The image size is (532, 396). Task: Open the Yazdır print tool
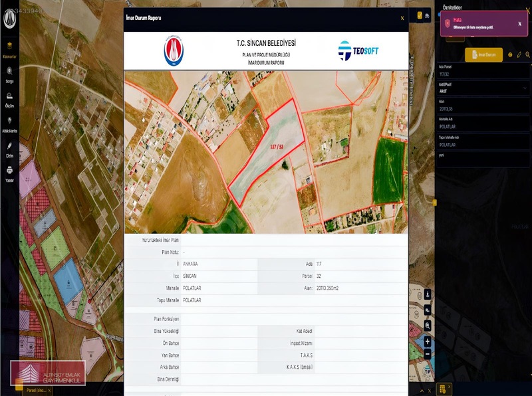point(9,174)
